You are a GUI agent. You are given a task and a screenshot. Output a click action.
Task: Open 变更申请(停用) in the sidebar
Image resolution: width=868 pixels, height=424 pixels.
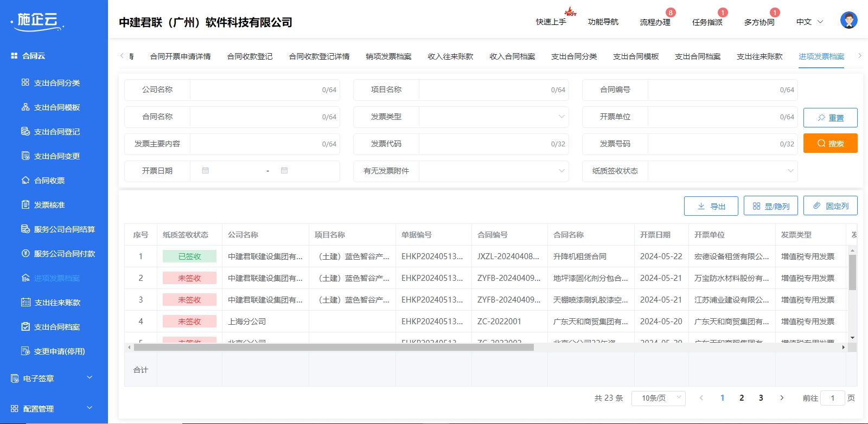pos(54,351)
